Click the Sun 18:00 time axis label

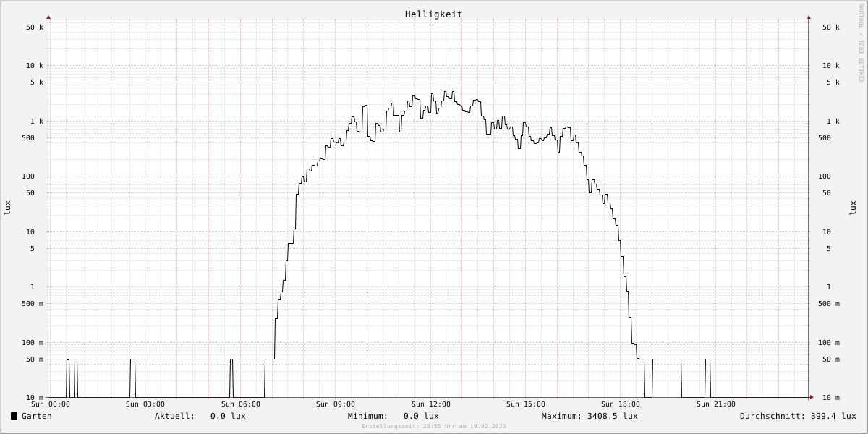[x=621, y=404]
